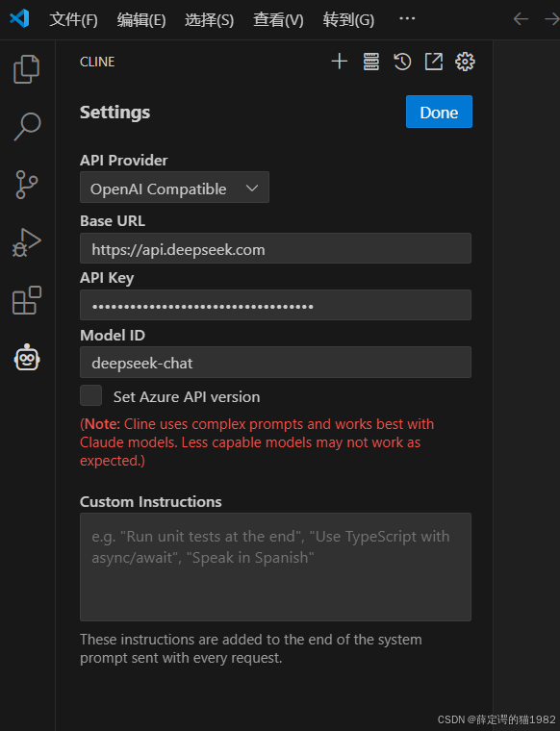Enable Set Azure API version checkbox

[90, 396]
